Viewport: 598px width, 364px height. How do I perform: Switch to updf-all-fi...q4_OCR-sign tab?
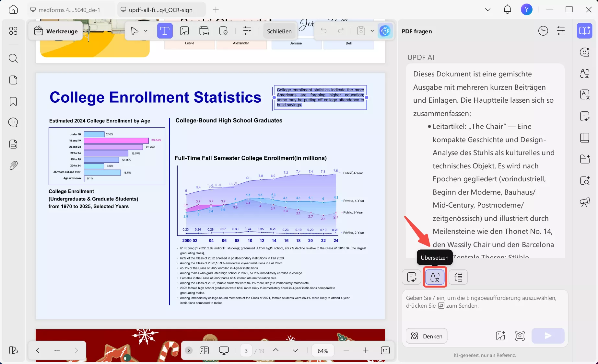coord(161,10)
